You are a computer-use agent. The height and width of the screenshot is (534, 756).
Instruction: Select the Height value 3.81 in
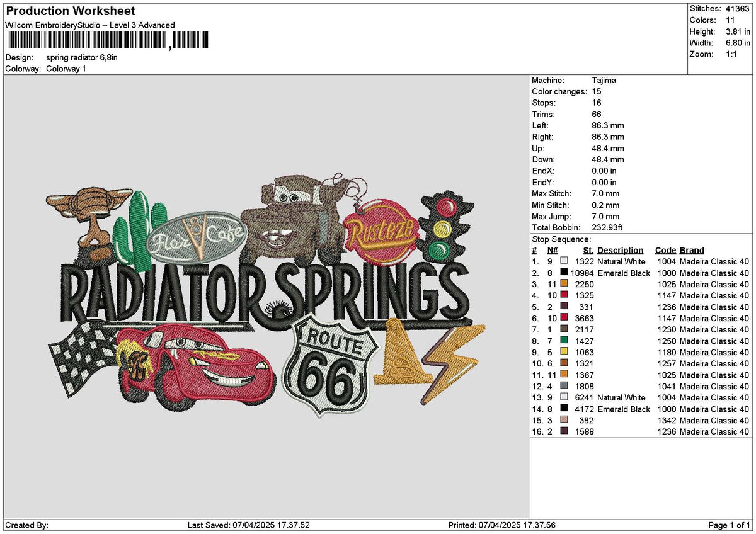coord(738,31)
